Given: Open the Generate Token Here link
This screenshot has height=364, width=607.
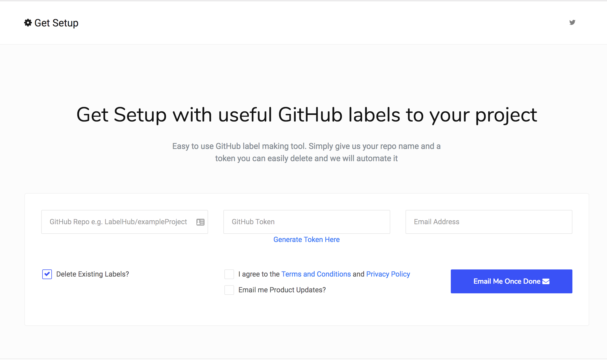Looking at the screenshot, I should point(306,239).
